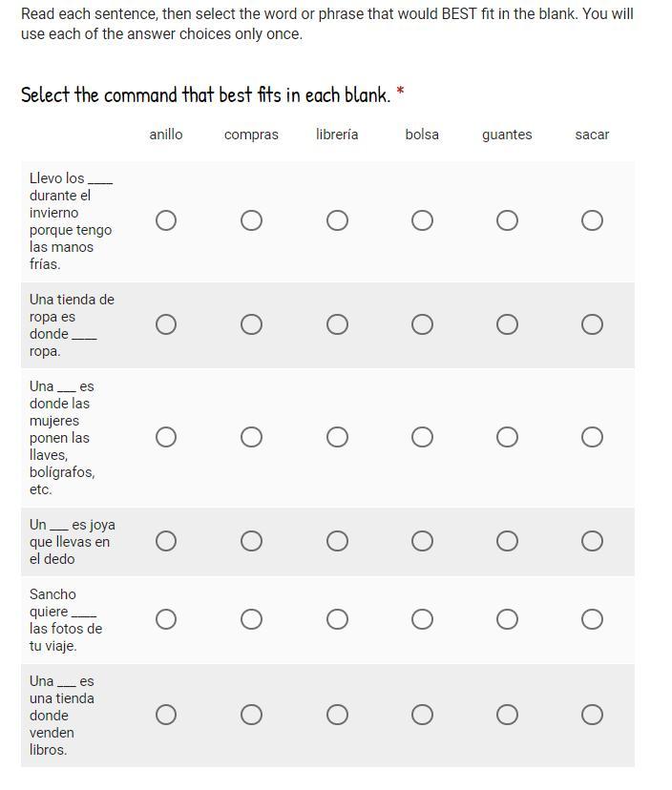The height and width of the screenshot is (790, 672).
Task: Click the 'Select the command' question title
Action: coord(206,94)
